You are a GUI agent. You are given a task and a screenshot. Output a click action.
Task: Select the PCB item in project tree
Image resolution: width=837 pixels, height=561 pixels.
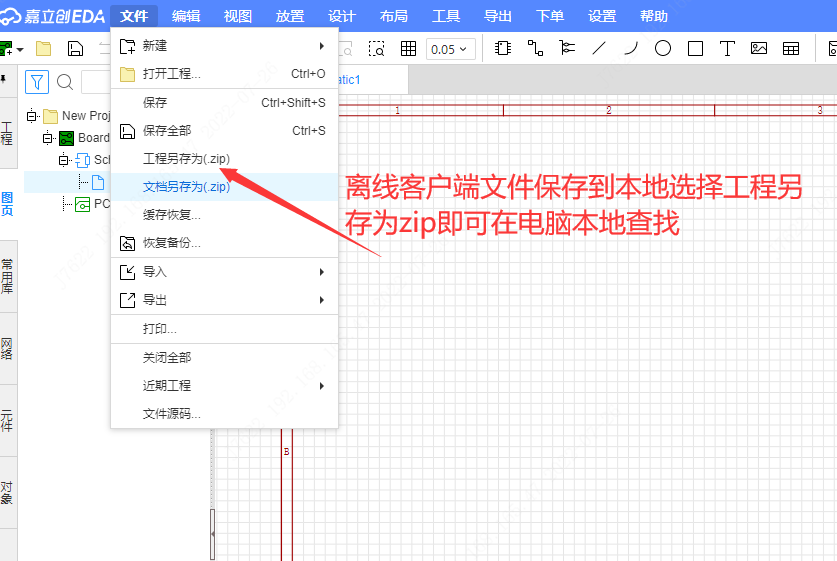(x=92, y=204)
